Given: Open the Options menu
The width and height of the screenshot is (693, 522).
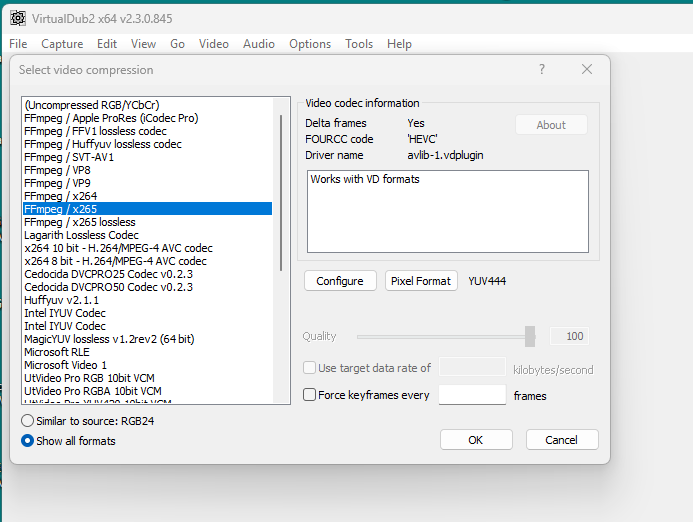Looking at the screenshot, I should pyautogui.click(x=310, y=44).
